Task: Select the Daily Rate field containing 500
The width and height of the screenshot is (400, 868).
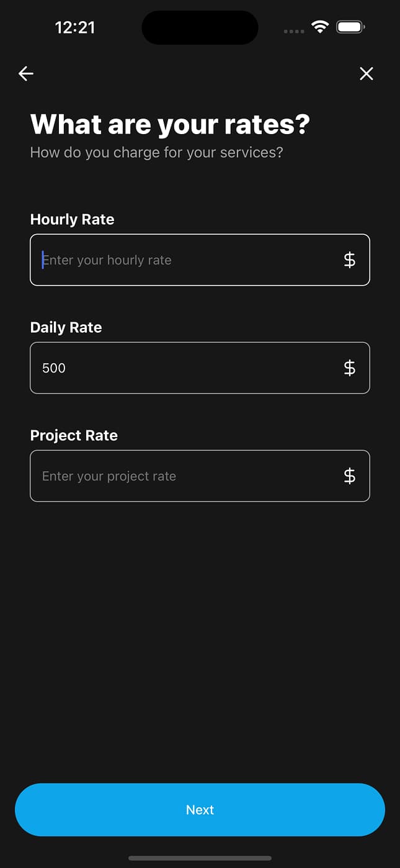Action: pyautogui.click(x=186, y=368)
